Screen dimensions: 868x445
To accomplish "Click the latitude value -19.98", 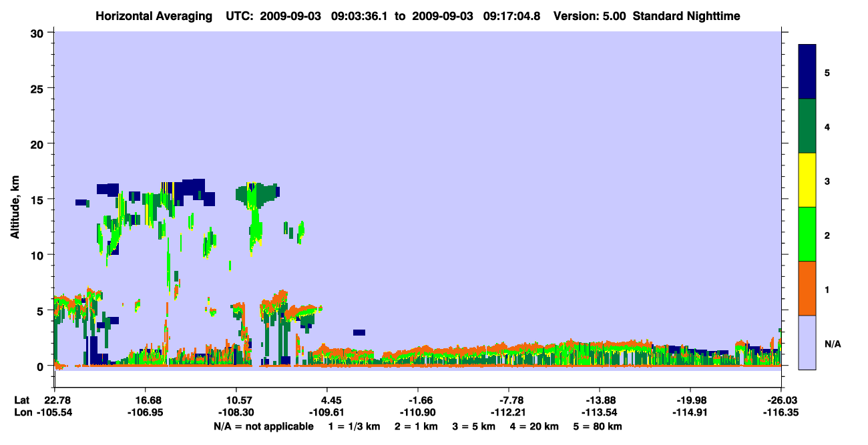I will coord(690,400).
